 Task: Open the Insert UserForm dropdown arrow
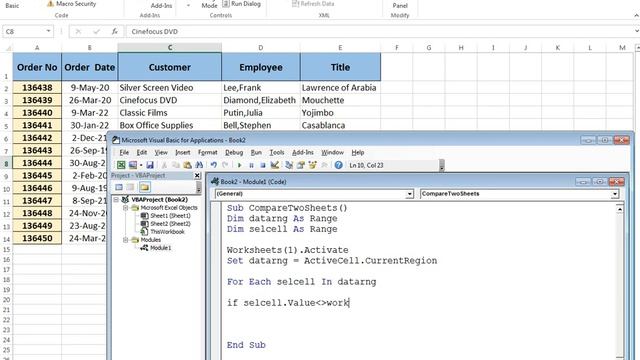141,165
